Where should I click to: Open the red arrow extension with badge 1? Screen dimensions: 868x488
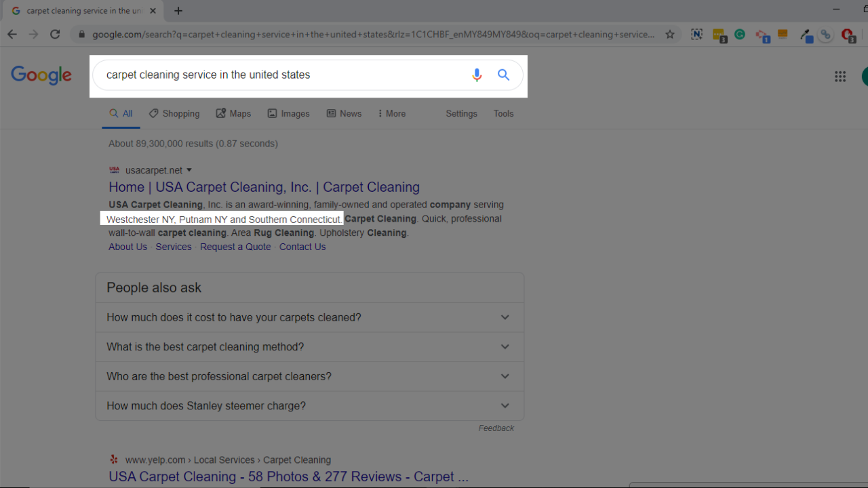coord(762,36)
